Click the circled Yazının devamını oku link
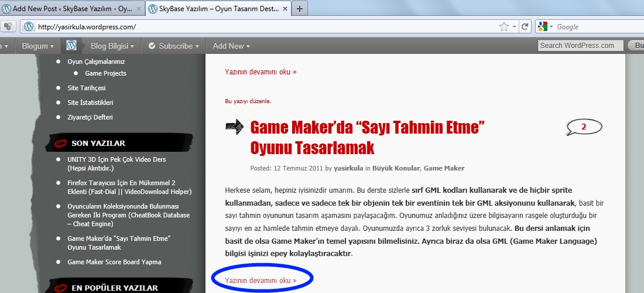Image resolution: width=644 pixels, height=293 pixels. click(261, 280)
